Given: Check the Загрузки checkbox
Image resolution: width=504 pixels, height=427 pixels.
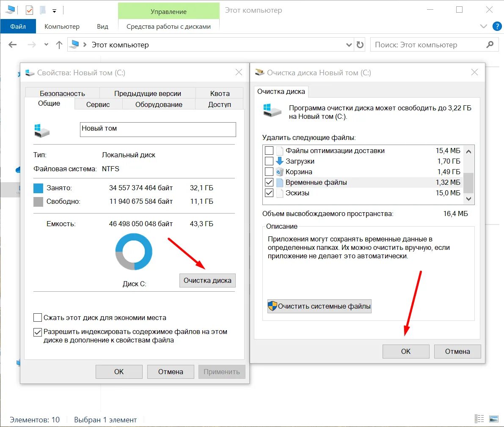Looking at the screenshot, I should tap(269, 161).
